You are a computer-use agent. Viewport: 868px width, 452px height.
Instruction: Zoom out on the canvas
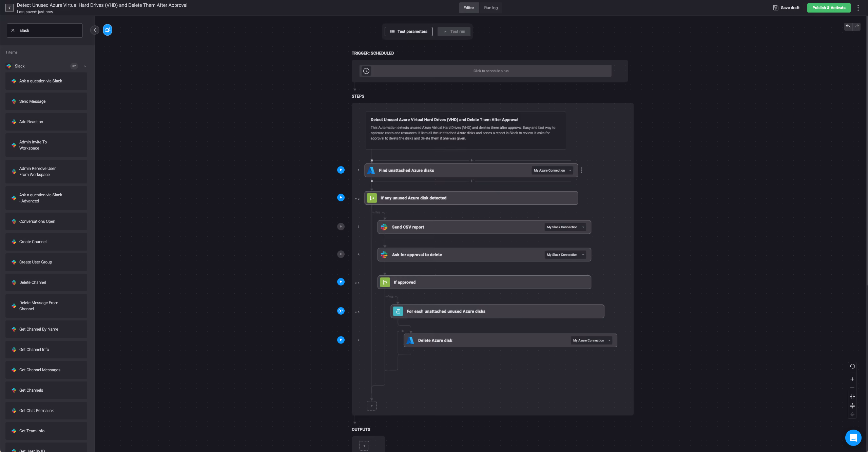852,388
